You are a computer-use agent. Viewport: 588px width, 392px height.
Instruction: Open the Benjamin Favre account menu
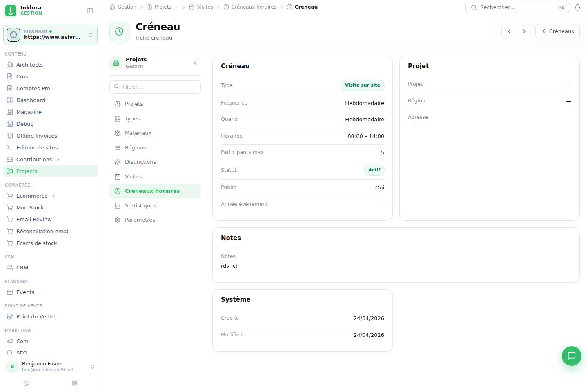click(x=50, y=367)
